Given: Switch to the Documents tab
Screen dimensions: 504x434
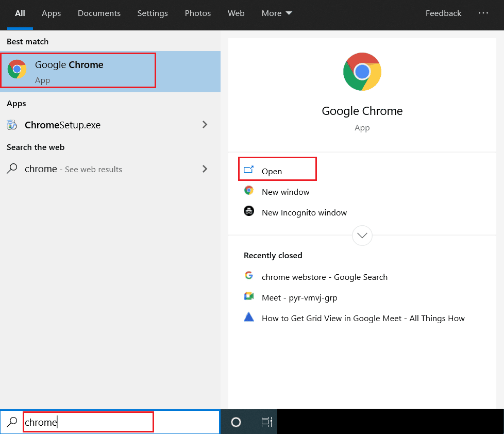Looking at the screenshot, I should pyautogui.click(x=99, y=13).
